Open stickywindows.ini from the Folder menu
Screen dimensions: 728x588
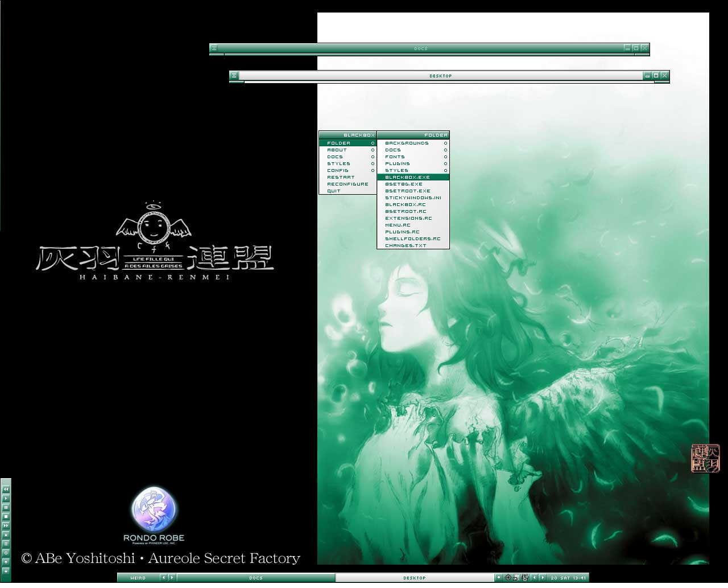(413, 198)
